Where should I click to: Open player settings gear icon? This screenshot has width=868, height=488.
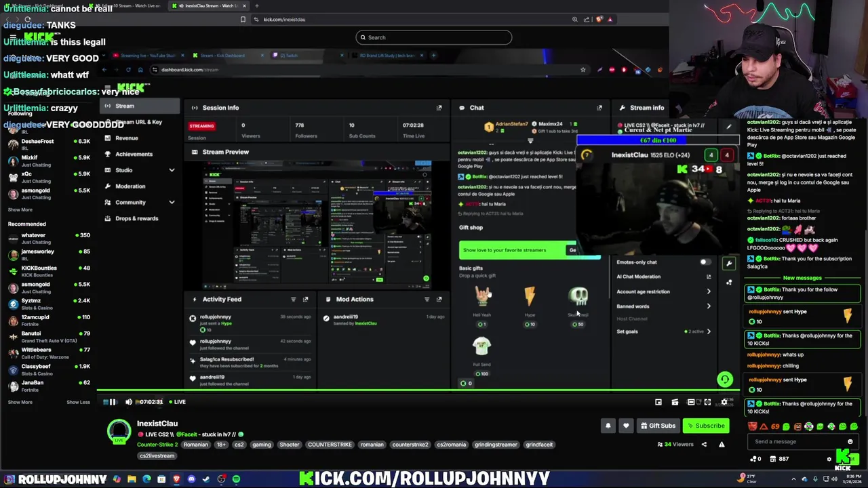click(724, 402)
